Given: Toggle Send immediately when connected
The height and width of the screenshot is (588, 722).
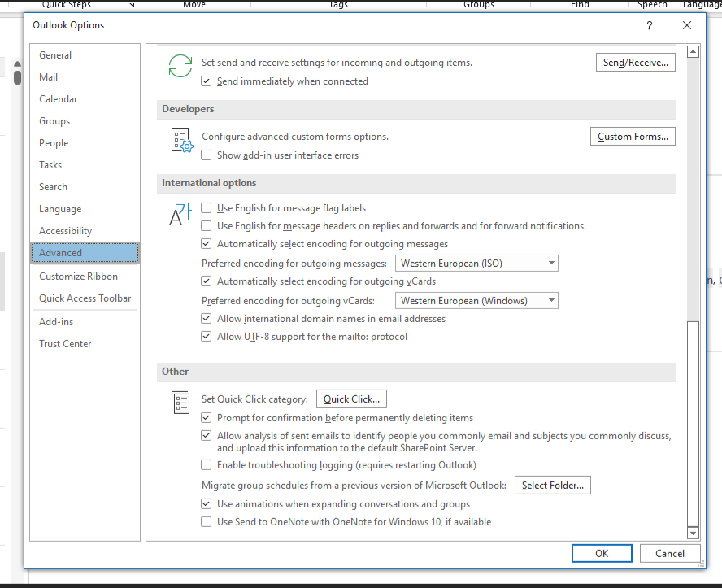Looking at the screenshot, I should click(207, 81).
